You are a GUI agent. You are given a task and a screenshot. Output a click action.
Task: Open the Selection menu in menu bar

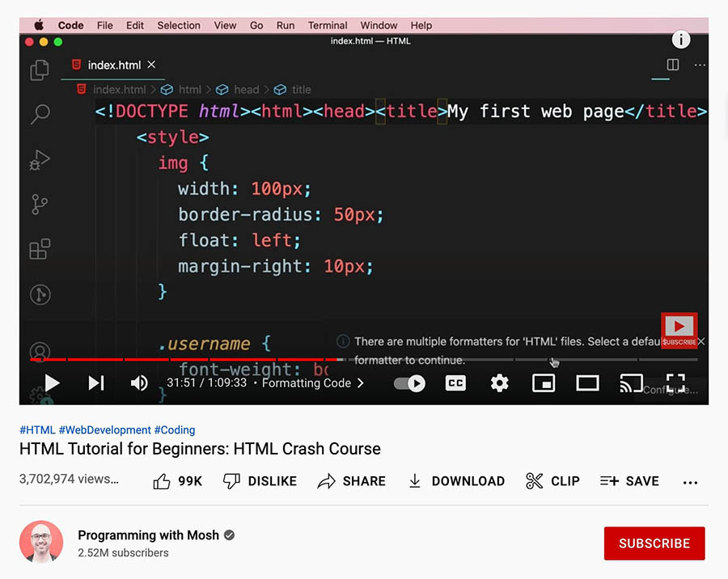coord(179,25)
